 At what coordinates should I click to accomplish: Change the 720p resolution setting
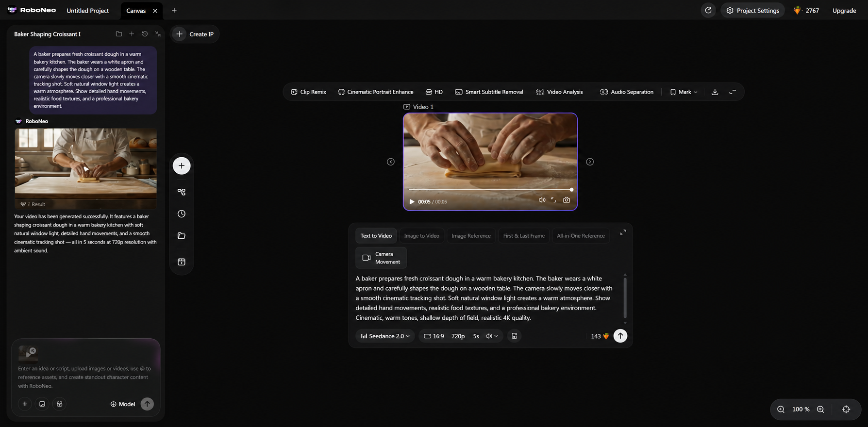[458, 336]
